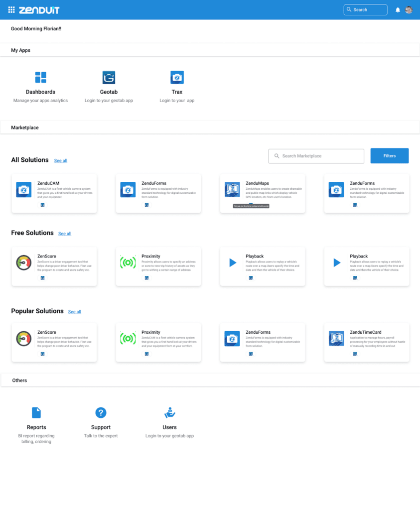Click the Reports label under Others
The width and height of the screenshot is (420, 510).
click(x=36, y=427)
